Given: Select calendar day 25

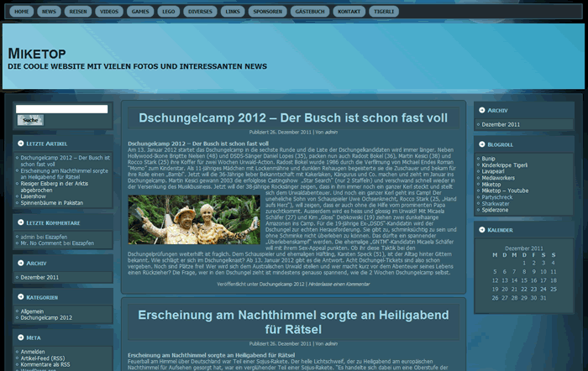Looking at the screenshot, I should [x=554, y=289].
